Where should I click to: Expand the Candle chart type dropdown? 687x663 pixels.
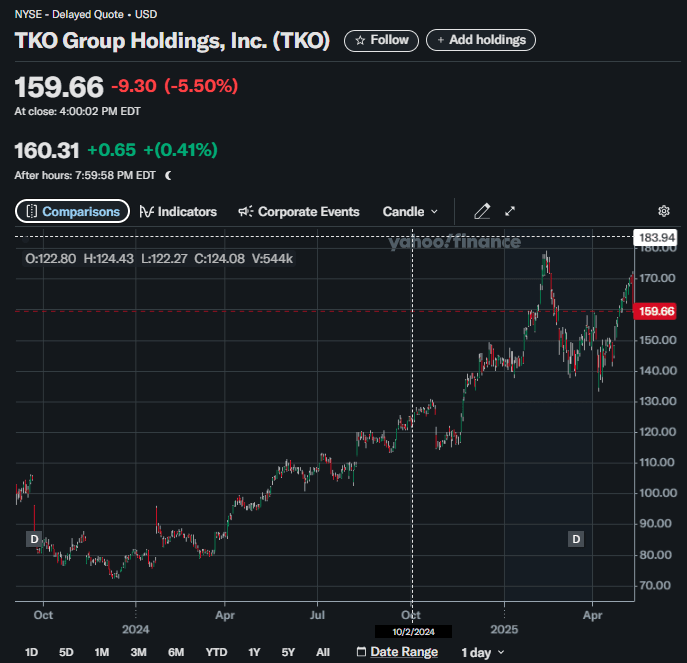tap(410, 211)
